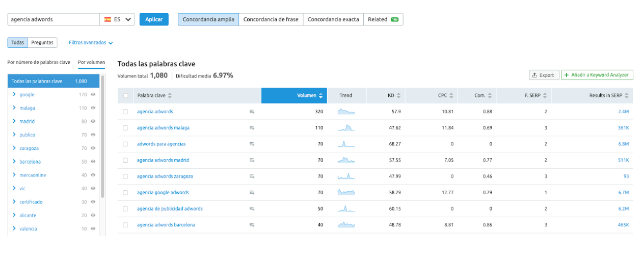Select Concordancia amplia match type
Image resolution: width=644 pixels, height=259 pixels.
coord(208,19)
